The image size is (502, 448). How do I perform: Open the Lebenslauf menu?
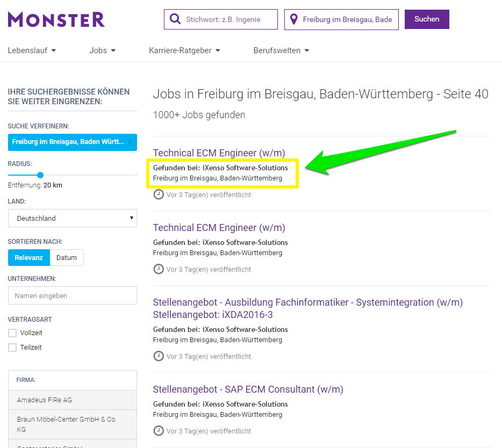[x=32, y=50]
